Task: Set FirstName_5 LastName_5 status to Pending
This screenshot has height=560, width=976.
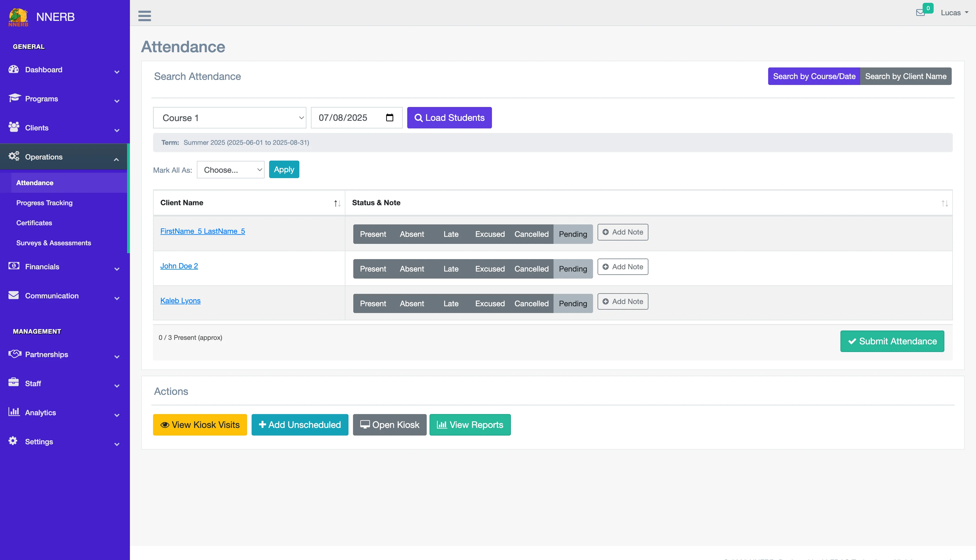Action: click(573, 234)
